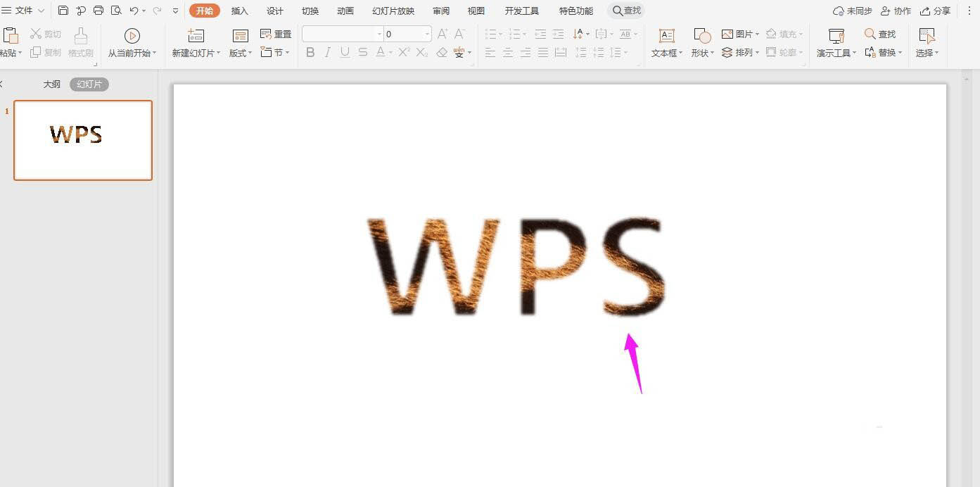The image size is (980, 487).
Task: Click the decrease indent icon
Action: coord(540,34)
